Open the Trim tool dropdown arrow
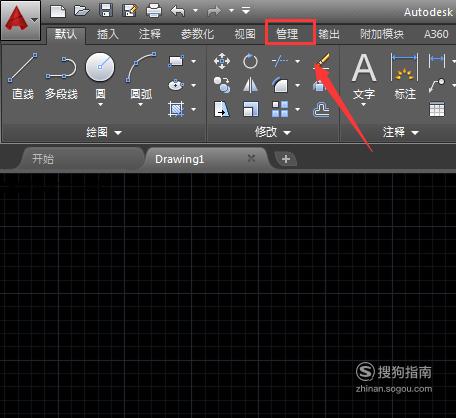 pyautogui.click(x=298, y=61)
